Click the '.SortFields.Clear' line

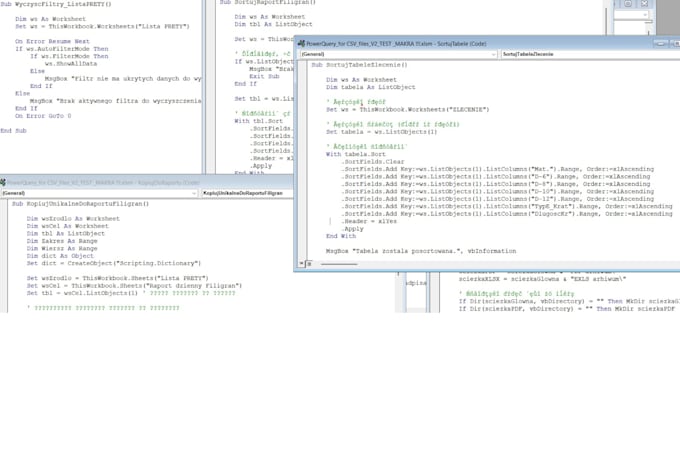pyautogui.click(x=373, y=162)
